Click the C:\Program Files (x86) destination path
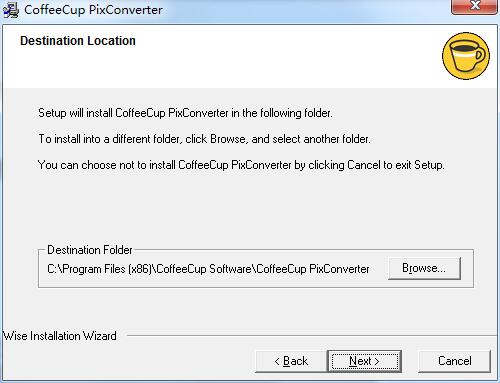Image resolution: width=500 pixels, height=383 pixels. pyautogui.click(x=208, y=269)
